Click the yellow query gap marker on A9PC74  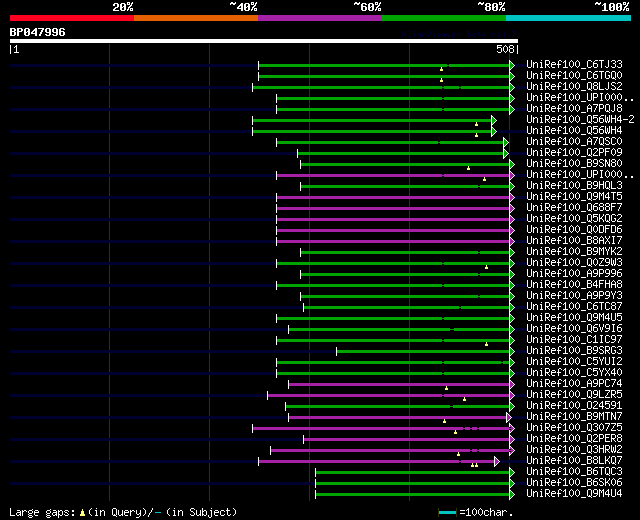click(447, 388)
